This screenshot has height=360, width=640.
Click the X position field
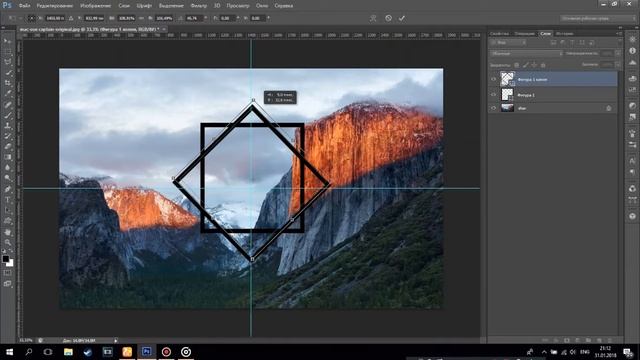click(55, 18)
